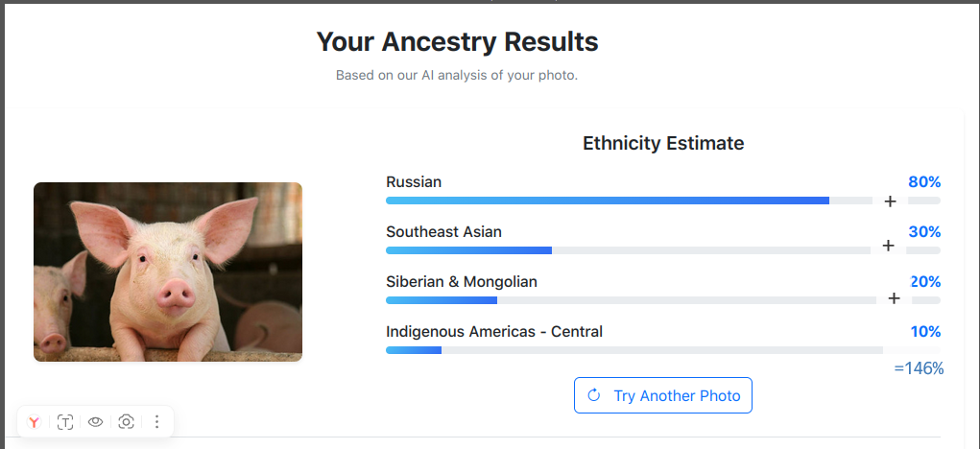Toggle the eye icon in floating toolbar
Image resolution: width=980 pixels, height=449 pixels.
click(95, 422)
